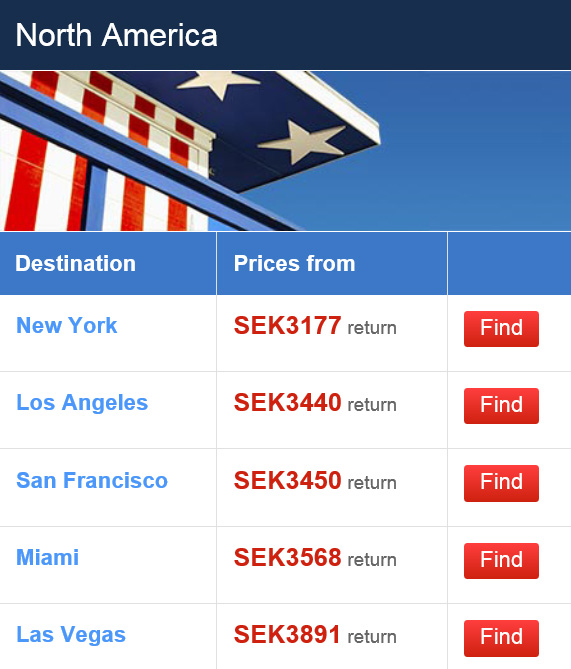Select the SEK3891 return price

coord(315,635)
